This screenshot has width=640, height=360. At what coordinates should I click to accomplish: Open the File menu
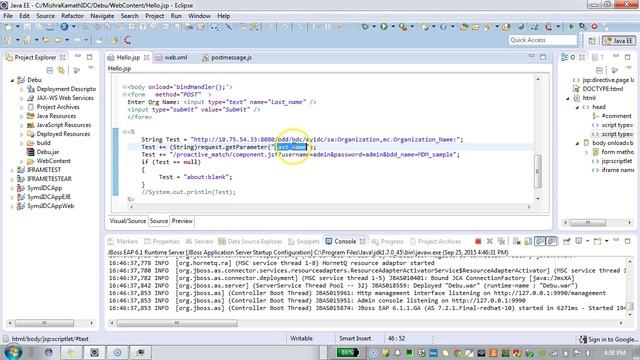[x=8, y=16]
